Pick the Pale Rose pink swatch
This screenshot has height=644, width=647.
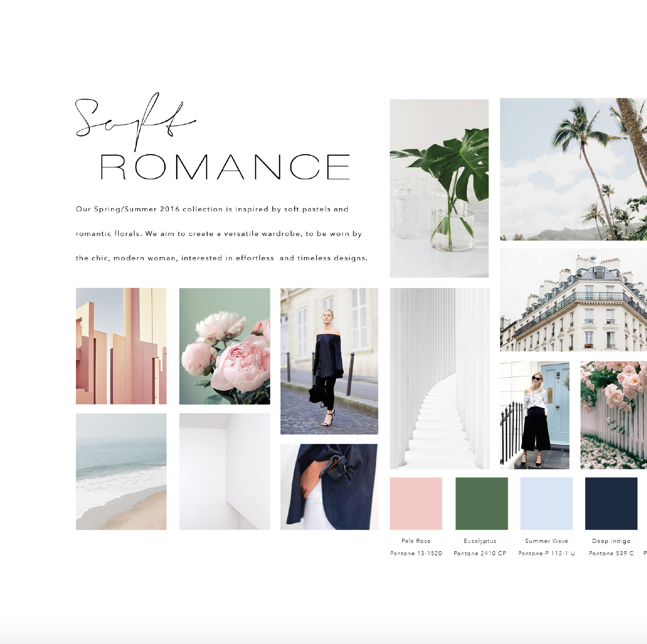point(416,504)
